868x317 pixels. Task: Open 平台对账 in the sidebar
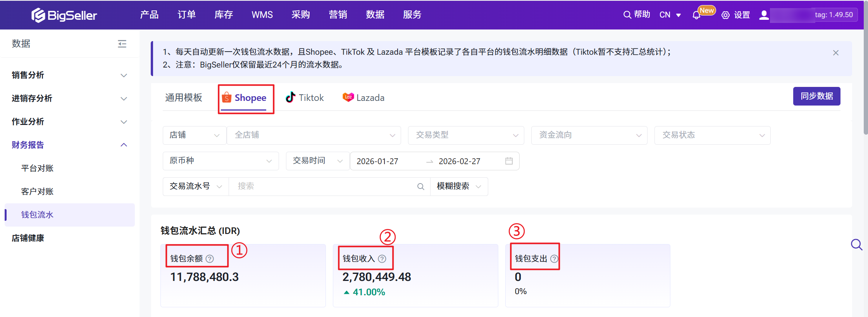coord(37,168)
